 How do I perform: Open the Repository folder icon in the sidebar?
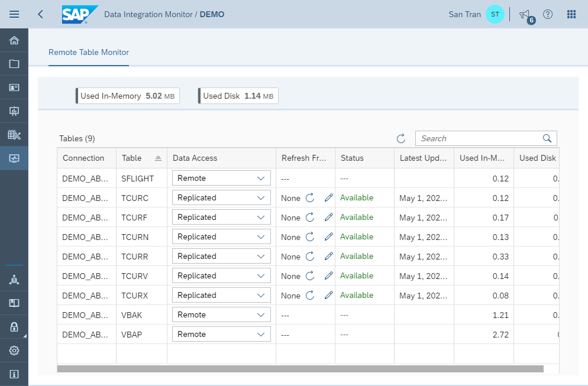pyautogui.click(x=14, y=63)
